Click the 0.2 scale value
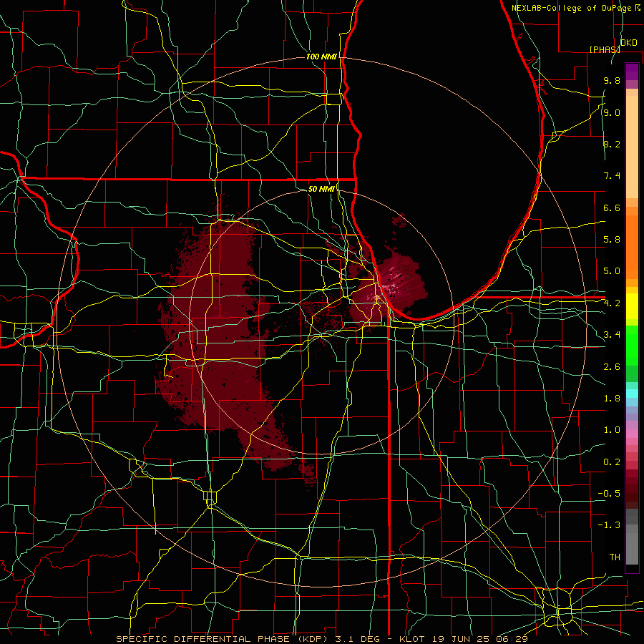 (x=612, y=462)
